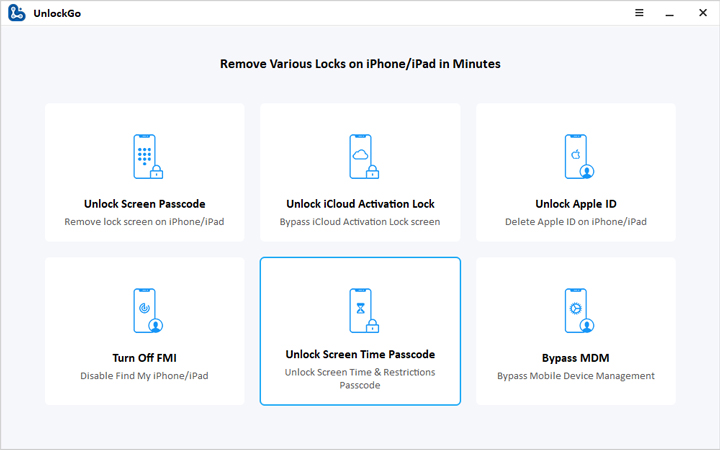Click the Unlock Screen Passcode phone icon

pyautogui.click(x=146, y=157)
